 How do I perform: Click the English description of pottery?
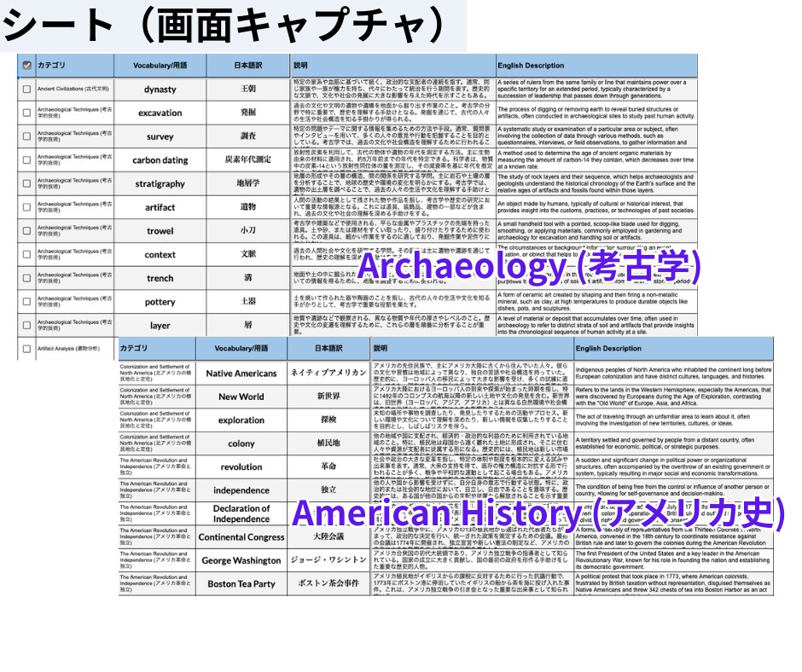(x=597, y=301)
